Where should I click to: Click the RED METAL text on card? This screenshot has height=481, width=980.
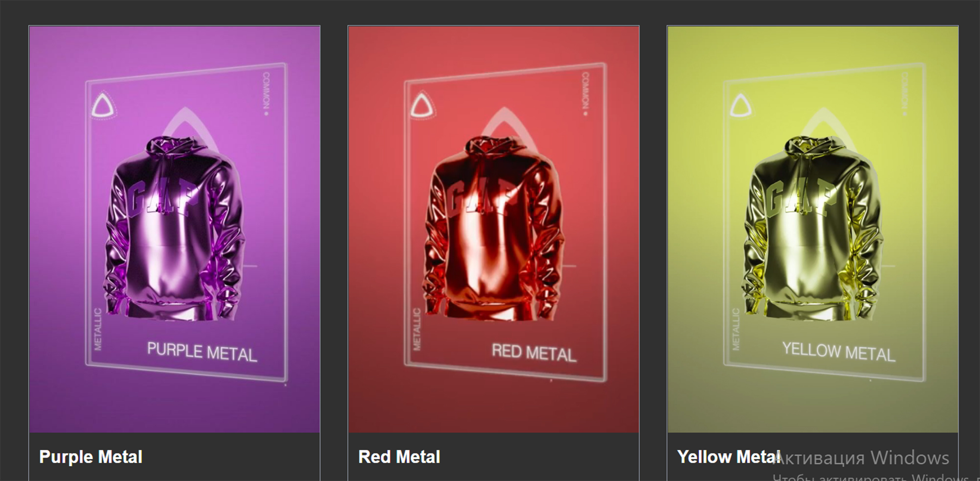(x=534, y=353)
